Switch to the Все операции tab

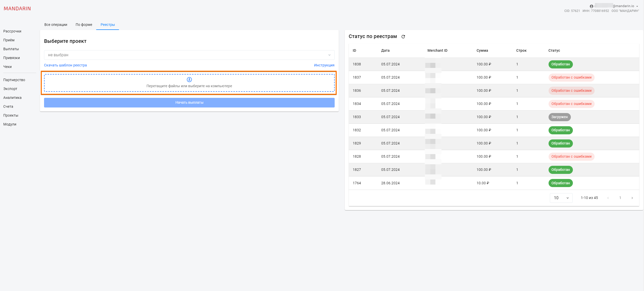[56, 25]
